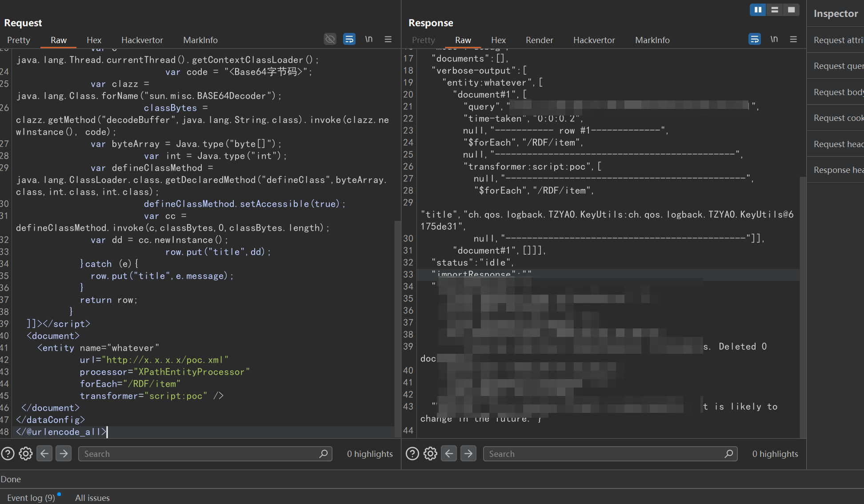Expand Request attributes in Inspector
The height and width of the screenshot is (504, 864).
coord(837,40)
